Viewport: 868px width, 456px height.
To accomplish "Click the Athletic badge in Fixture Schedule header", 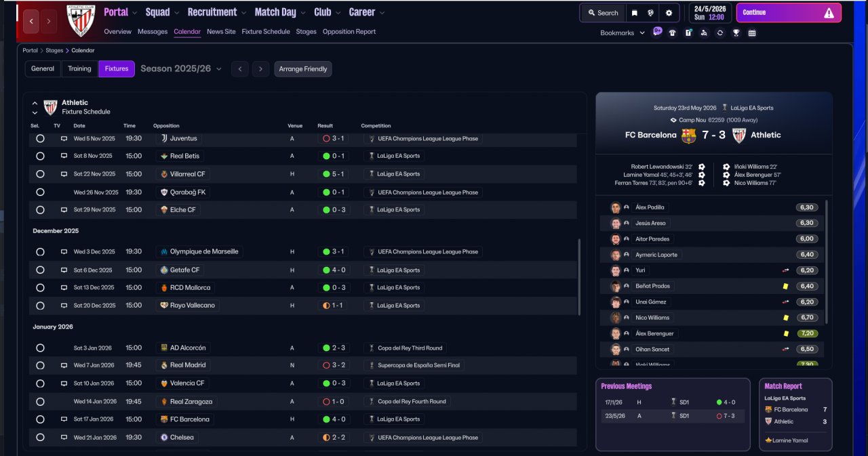I will click(50, 107).
